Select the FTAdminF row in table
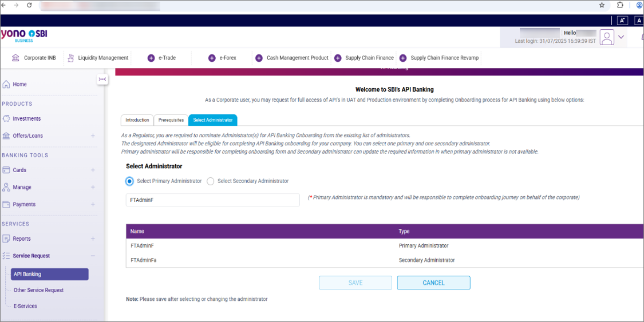The width and height of the screenshot is (644, 322). [385, 246]
